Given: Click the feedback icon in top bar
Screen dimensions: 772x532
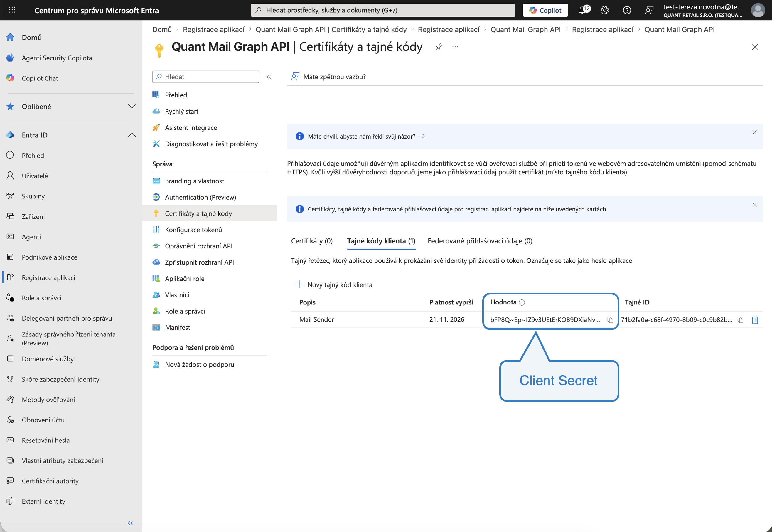Looking at the screenshot, I should 649,10.
